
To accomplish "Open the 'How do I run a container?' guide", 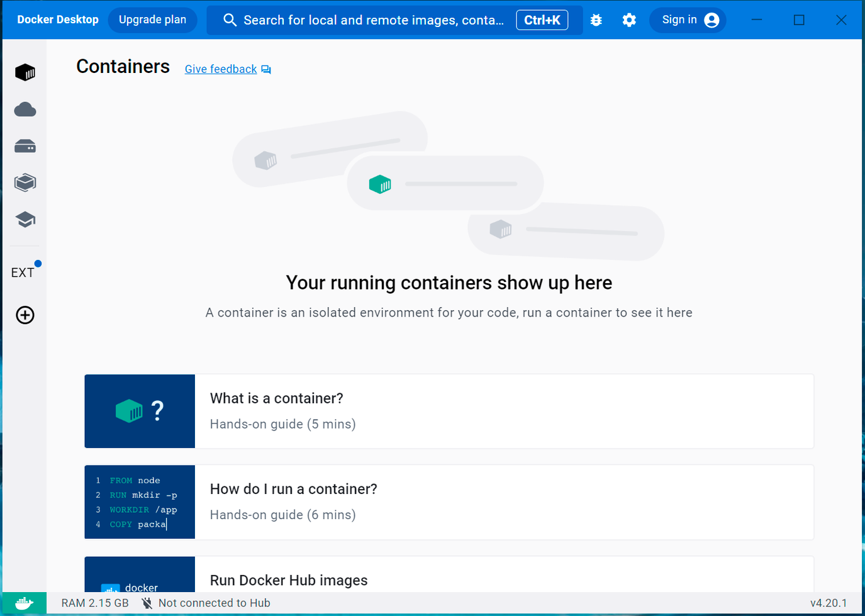I will point(449,502).
